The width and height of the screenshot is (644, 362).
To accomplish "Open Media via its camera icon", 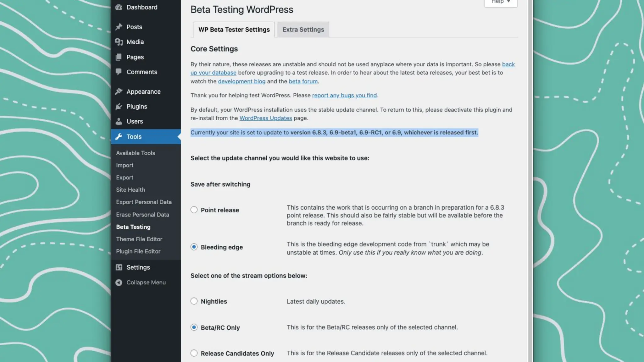I will tap(119, 42).
